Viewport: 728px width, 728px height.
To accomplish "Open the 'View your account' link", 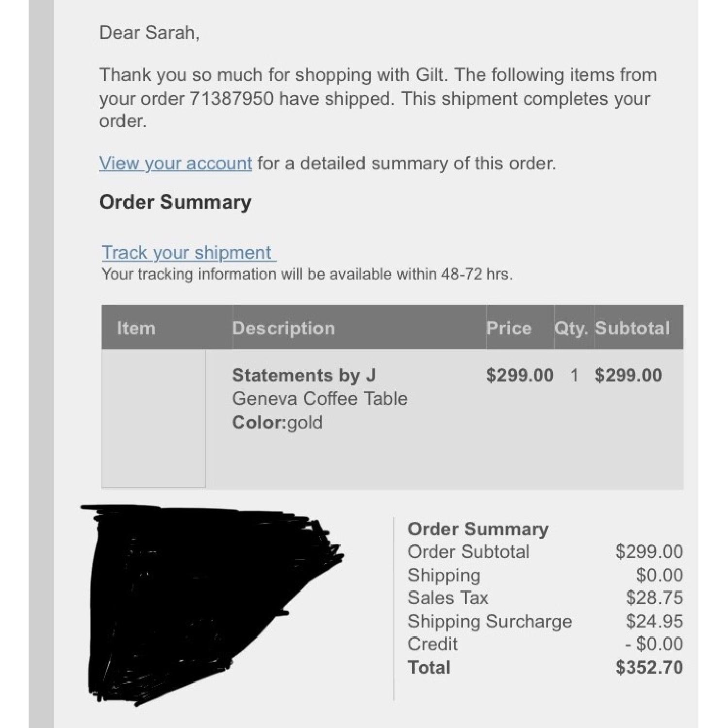I will [175, 164].
